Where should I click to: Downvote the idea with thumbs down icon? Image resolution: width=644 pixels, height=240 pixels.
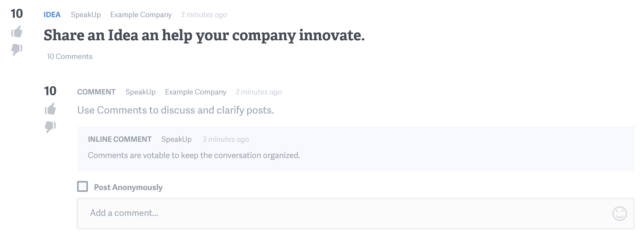click(x=17, y=50)
